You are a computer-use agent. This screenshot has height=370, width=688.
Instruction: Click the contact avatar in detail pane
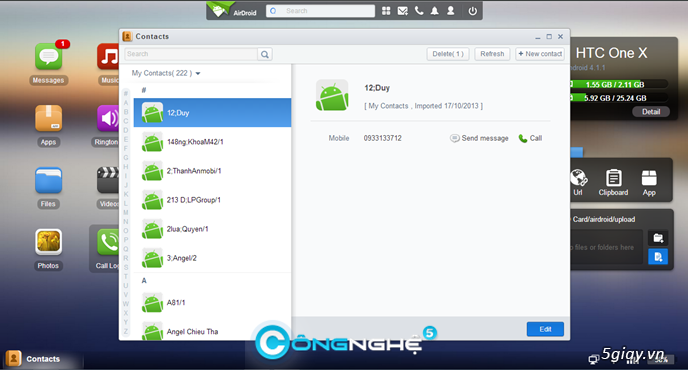pos(332,95)
